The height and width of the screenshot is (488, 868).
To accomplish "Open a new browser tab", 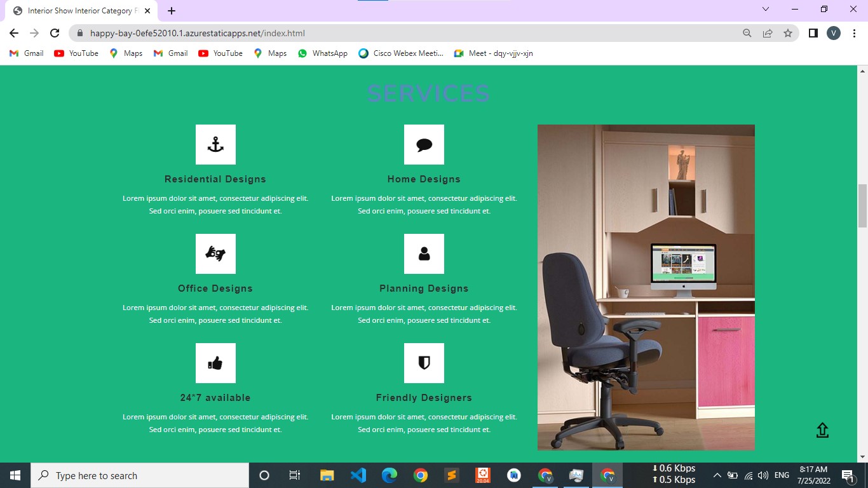I will pos(172,11).
